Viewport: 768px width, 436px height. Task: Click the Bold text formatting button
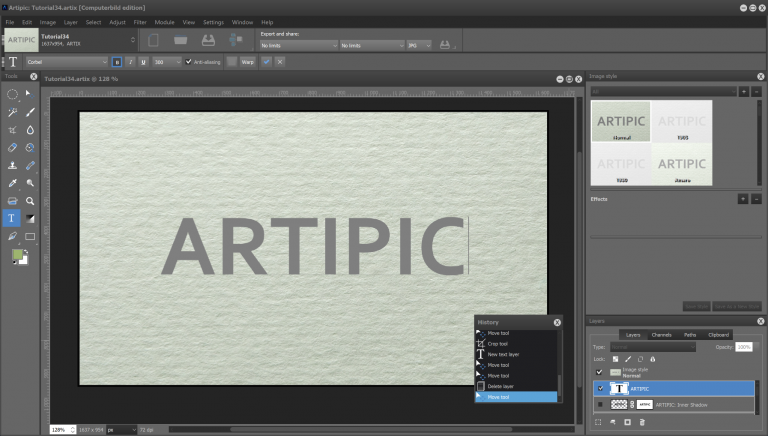pyautogui.click(x=116, y=61)
